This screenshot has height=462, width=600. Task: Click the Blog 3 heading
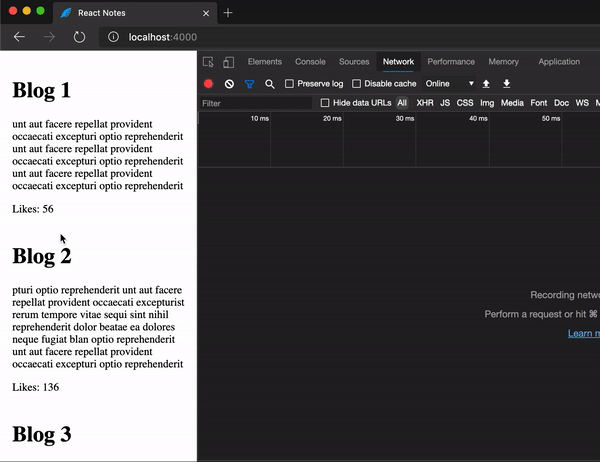pyautogui.click(x=42, y=434)
